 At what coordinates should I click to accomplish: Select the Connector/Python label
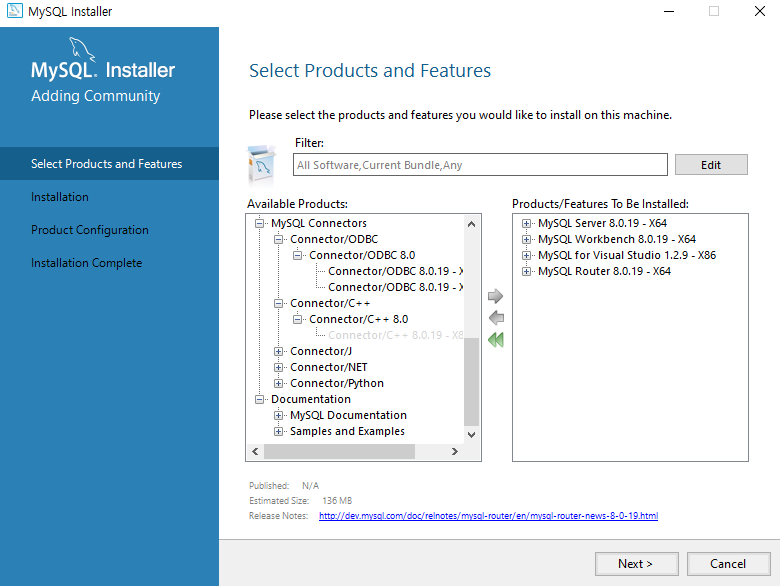point(337,384)
